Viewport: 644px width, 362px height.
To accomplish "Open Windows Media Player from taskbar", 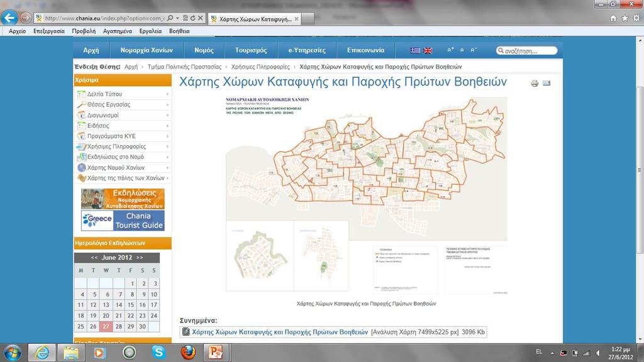I will pos(99,353).
